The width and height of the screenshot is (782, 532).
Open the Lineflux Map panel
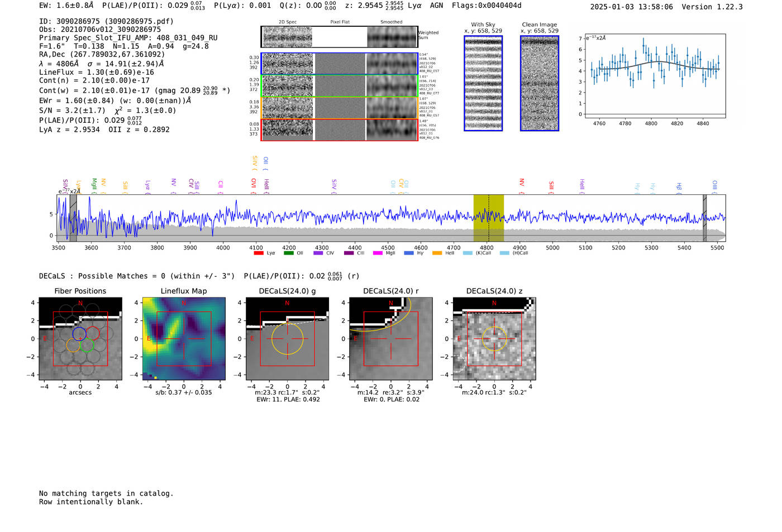184,338
